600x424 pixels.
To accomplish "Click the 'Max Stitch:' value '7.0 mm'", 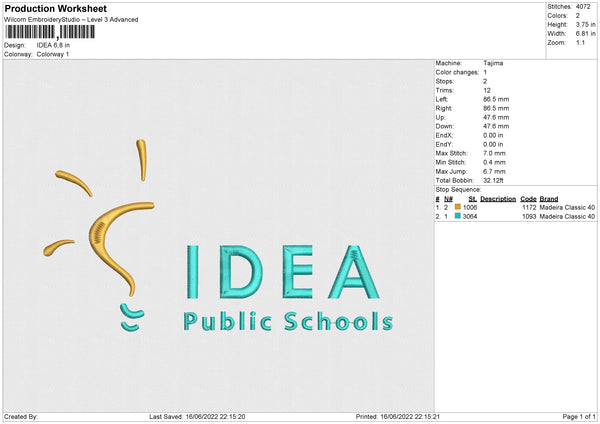I will (494, 153).
